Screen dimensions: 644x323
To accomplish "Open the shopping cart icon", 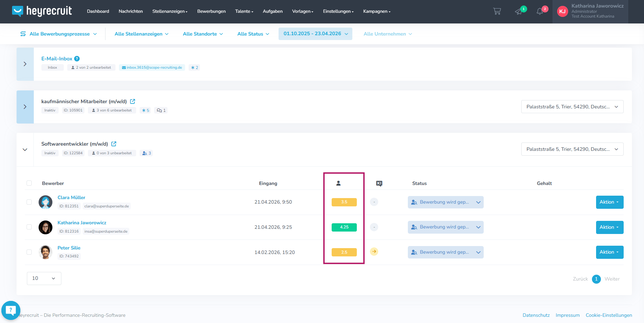I will 497,11.
